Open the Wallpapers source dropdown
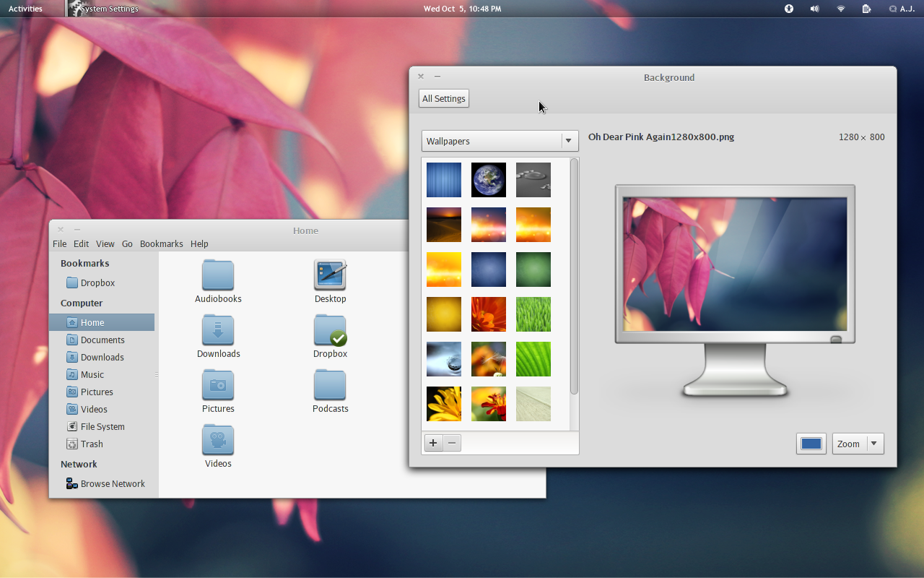The height and width of the screenshot is (578, 924). click(x=500, y=141)
